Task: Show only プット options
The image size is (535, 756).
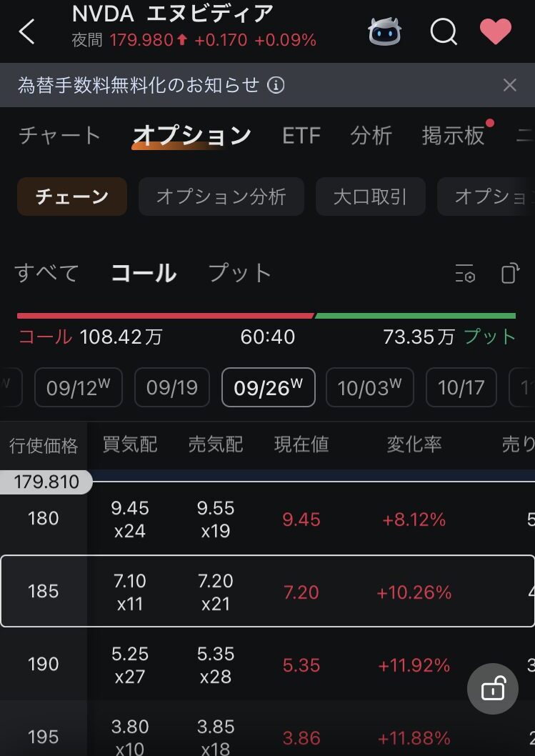Action: [239, 273]
